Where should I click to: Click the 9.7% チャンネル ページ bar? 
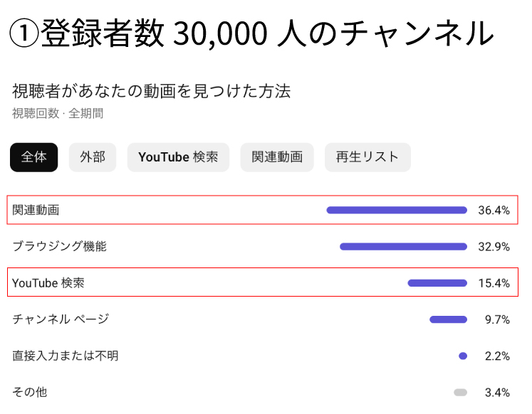(448, 319)
